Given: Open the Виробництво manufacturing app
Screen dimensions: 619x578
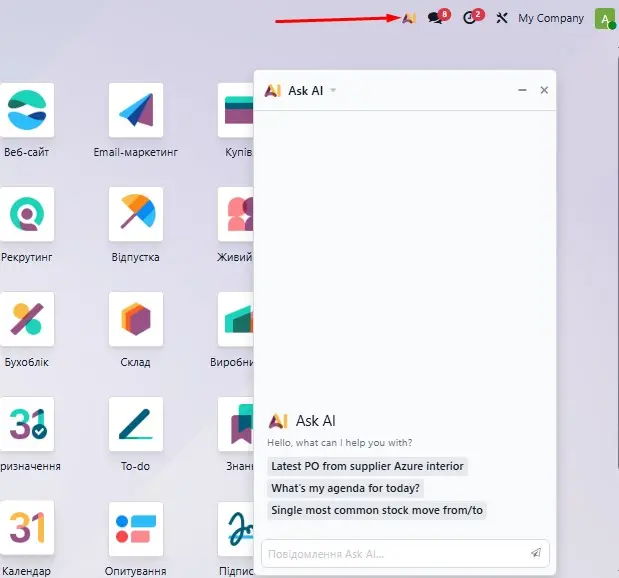Looking at the screenshot, I should click(236, 319).
